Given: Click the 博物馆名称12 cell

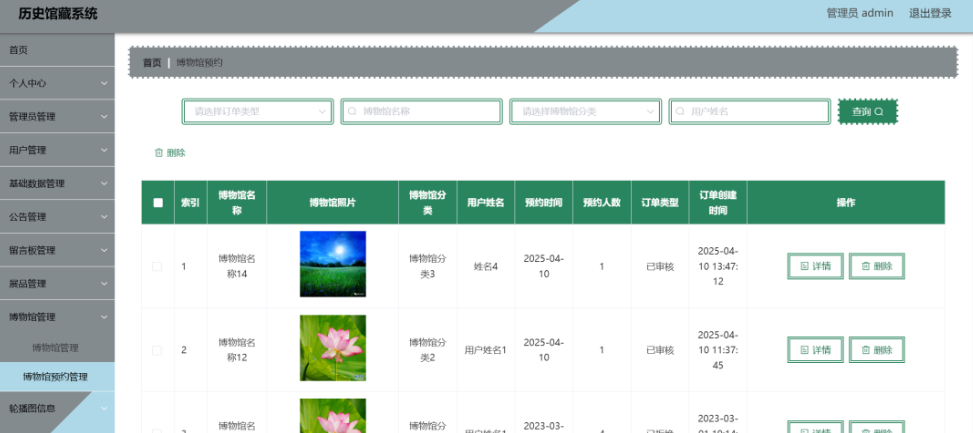Looking at the screenshot, I should [237, 350].
